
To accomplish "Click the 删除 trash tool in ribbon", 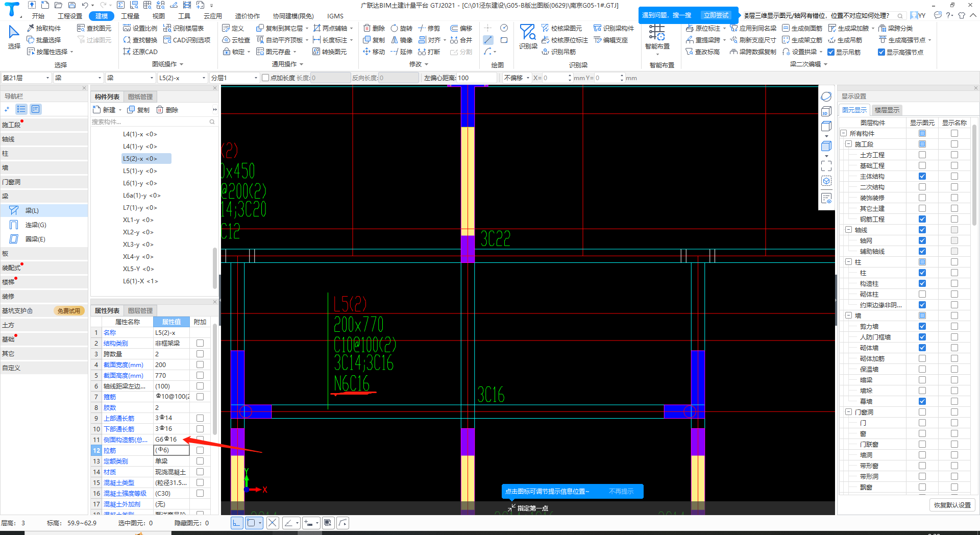I will click(374, 28).
